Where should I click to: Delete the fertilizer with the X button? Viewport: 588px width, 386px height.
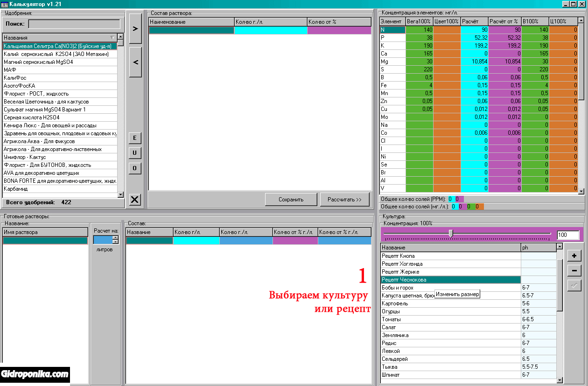click(135, 200)
